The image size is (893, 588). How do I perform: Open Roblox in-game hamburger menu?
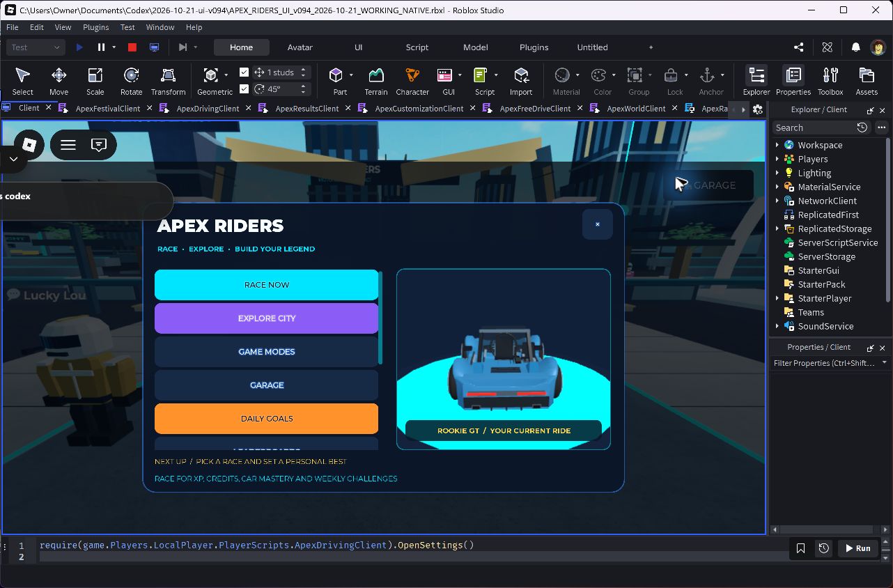[x=68, y=145]
